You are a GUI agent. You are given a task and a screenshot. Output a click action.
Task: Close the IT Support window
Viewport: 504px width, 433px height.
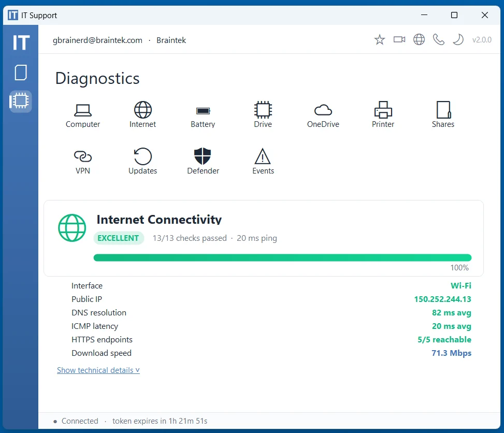(484, 15)
